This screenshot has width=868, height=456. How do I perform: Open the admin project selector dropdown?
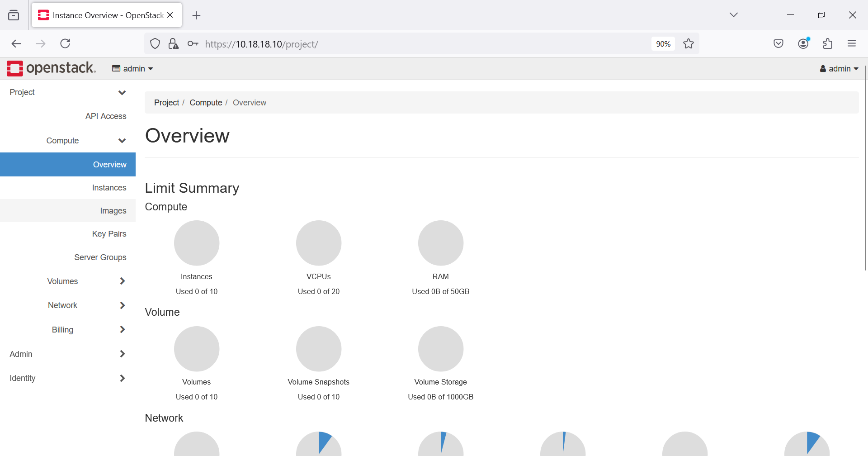click(x=132, y=69)
